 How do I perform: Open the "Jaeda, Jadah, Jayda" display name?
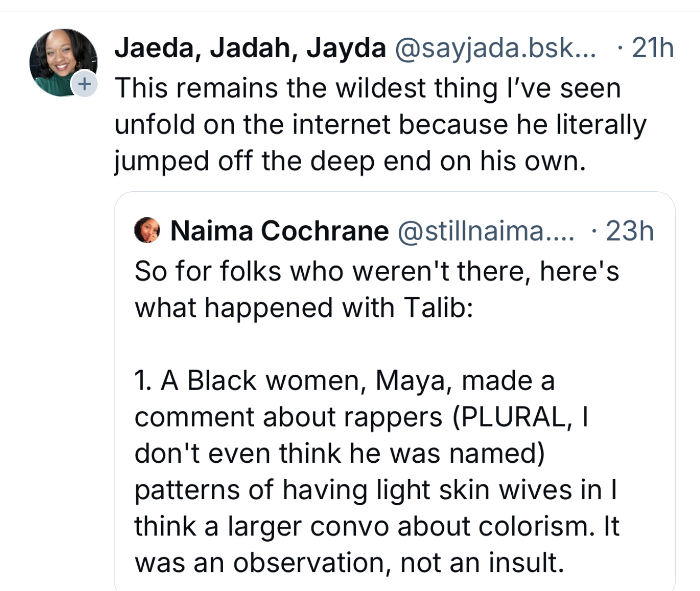[x=250, y=48]
